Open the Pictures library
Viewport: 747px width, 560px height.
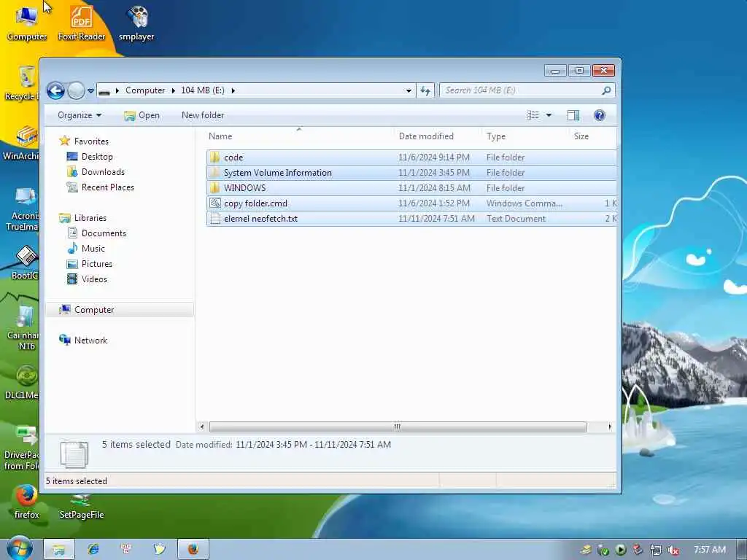[97, 264]
